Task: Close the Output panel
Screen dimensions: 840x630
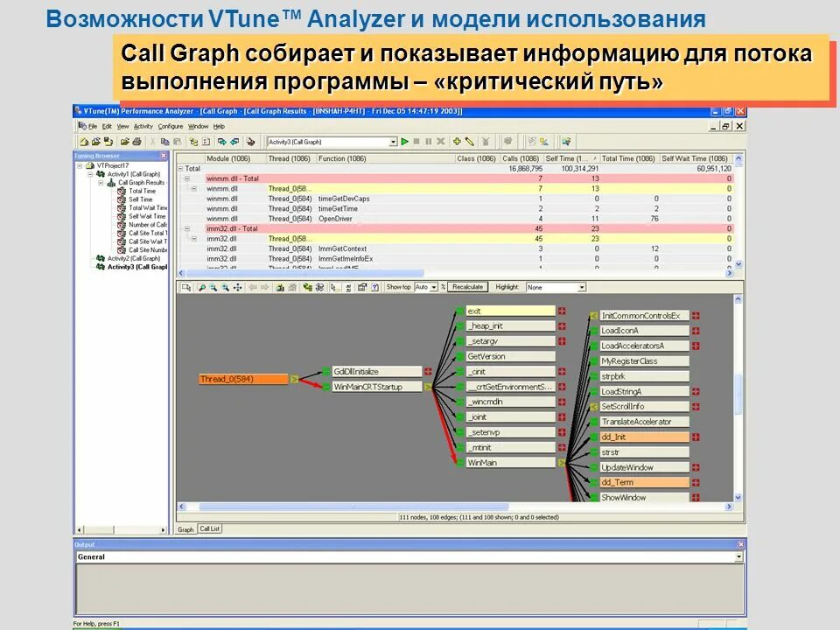Action: coord(741,544)
